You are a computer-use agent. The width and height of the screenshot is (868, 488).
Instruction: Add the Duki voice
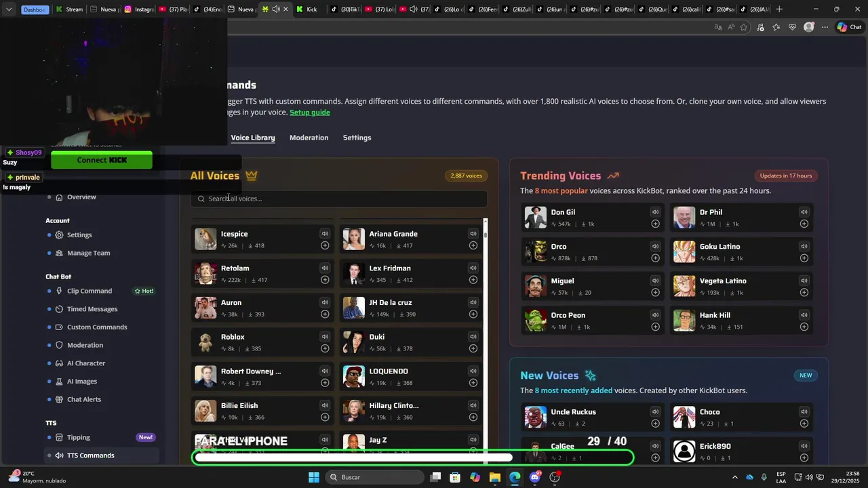473,348
